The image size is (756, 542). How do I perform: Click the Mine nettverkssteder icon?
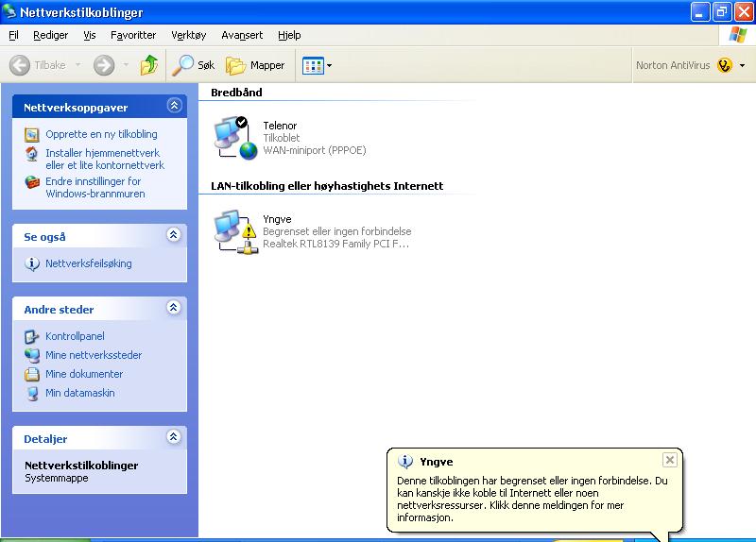point(32,356)
